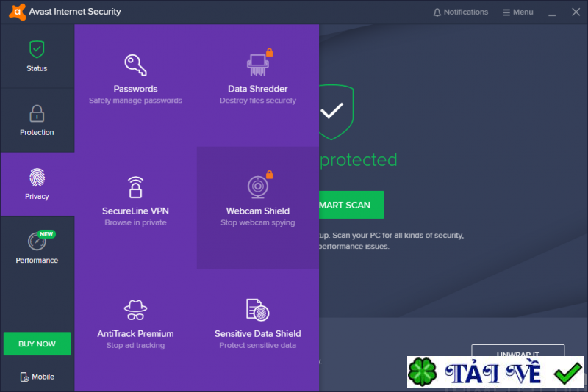Screen dimensions: 588x392
Task: Click the Sensitive Data Shield title text
Action: point(258,333)
